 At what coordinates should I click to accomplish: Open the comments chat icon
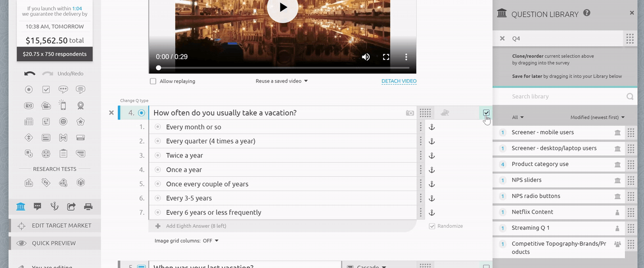pyautogui.click(x=38, y=206)
